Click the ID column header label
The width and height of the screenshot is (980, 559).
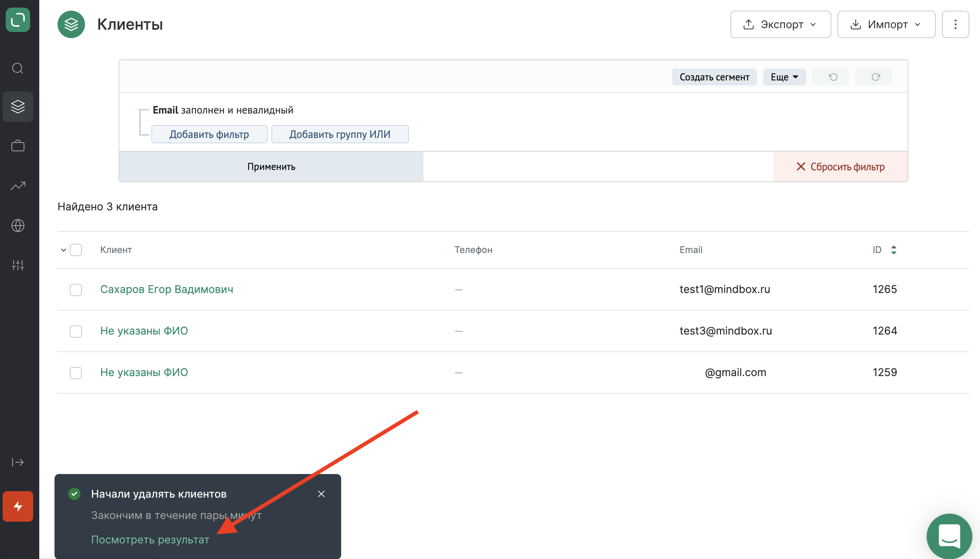click(877, 250)
